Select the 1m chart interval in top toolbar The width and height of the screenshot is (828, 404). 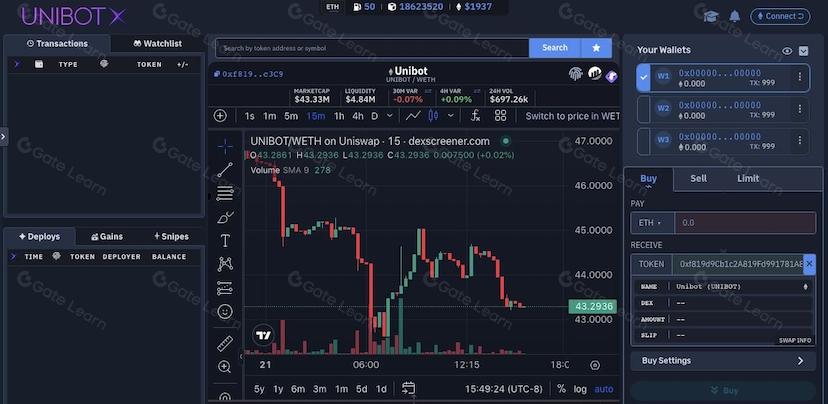tap(270, 116)
